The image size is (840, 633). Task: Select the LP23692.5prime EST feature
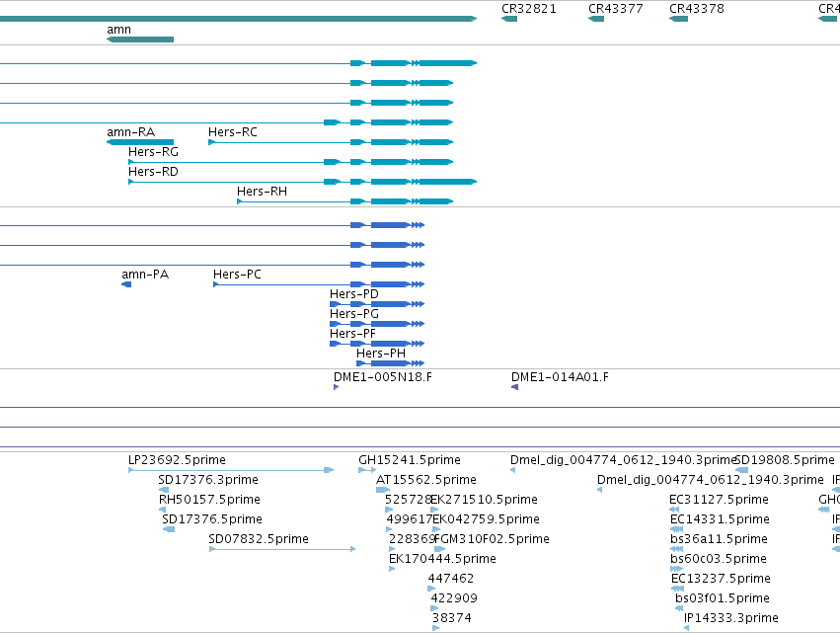click(231, 470)
